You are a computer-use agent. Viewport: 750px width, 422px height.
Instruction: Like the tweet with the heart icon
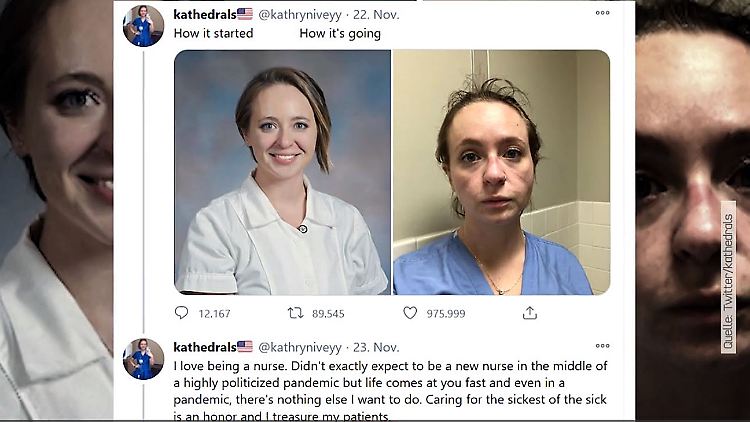coord(410,313)
